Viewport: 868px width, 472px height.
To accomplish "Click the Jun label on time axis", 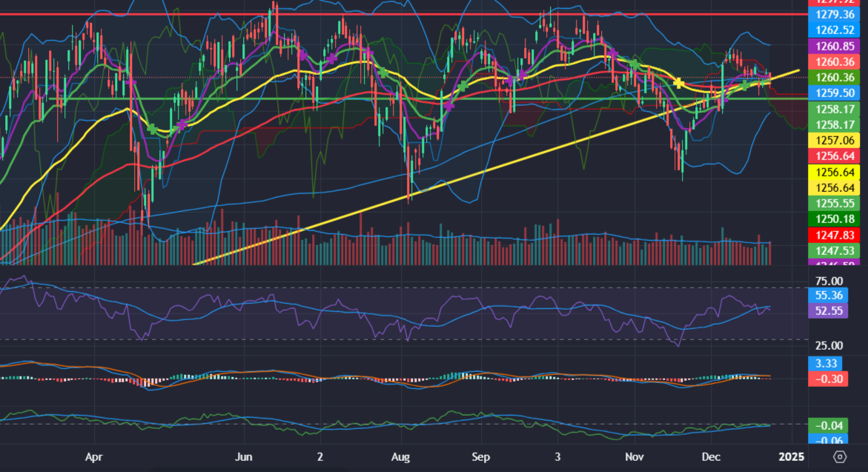I will (x=243, y=456).
